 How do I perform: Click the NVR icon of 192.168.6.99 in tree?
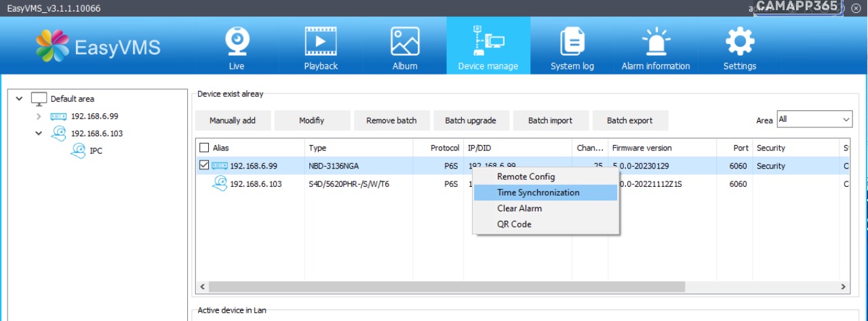click(x=58, y=116)
